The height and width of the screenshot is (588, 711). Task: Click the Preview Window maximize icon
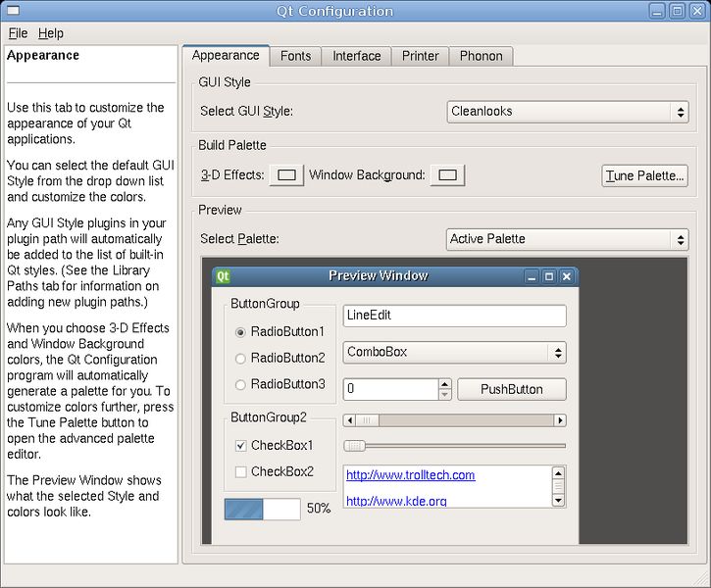(548, 276)
